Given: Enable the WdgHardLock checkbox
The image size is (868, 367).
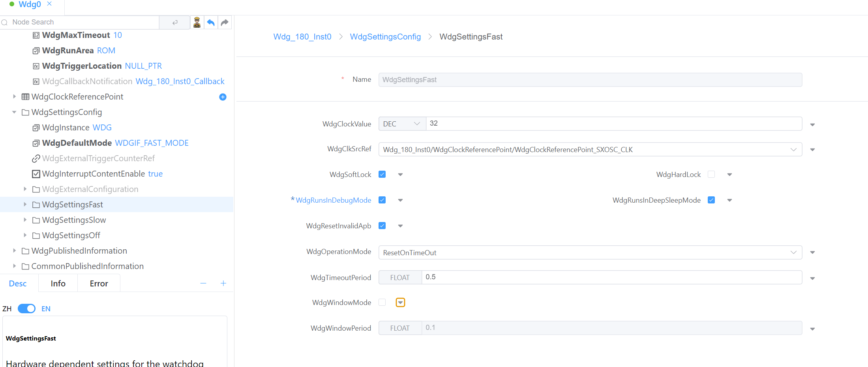Looking at the screenshot, I should click(x=711, y=175).
